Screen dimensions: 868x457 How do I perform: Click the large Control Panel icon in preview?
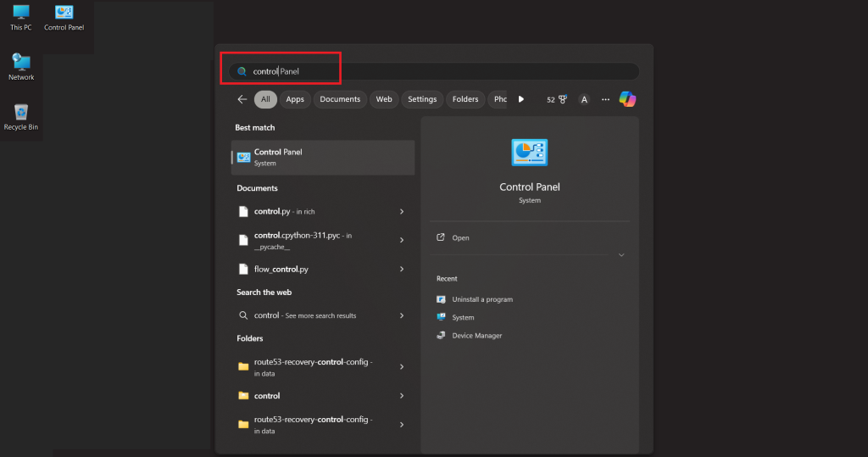point(529,153)
